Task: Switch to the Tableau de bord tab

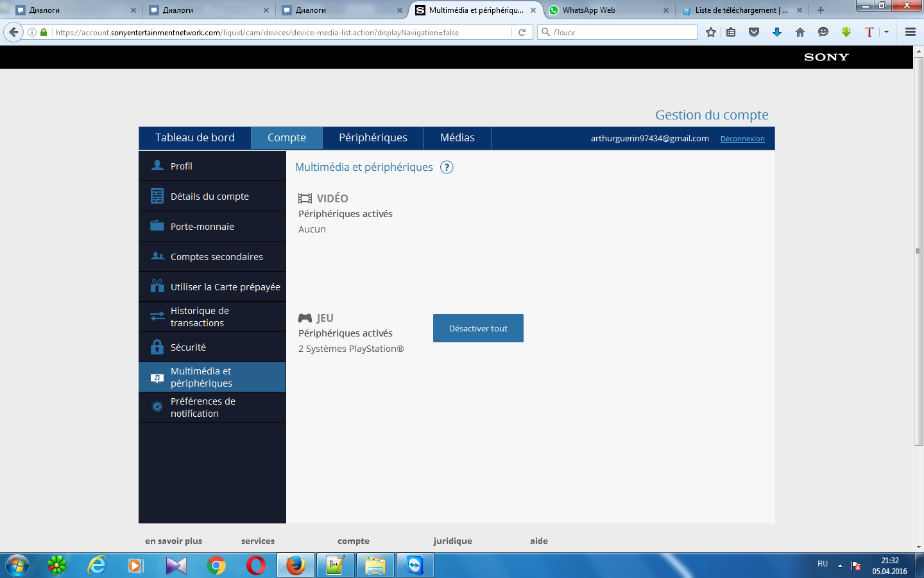Action: pyautogui.click(x=195, y=138)
